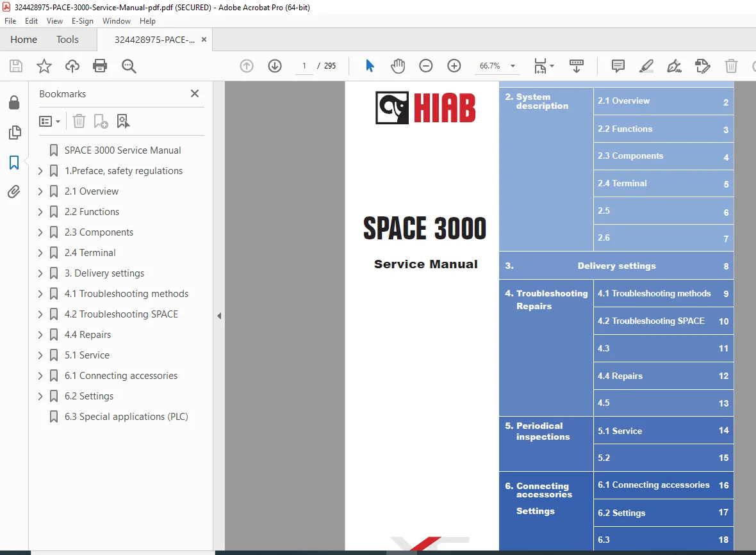Viewport: 756px width, 555px height.
Task: Open the E-Sign menu
Action: [x=83, y=21]
